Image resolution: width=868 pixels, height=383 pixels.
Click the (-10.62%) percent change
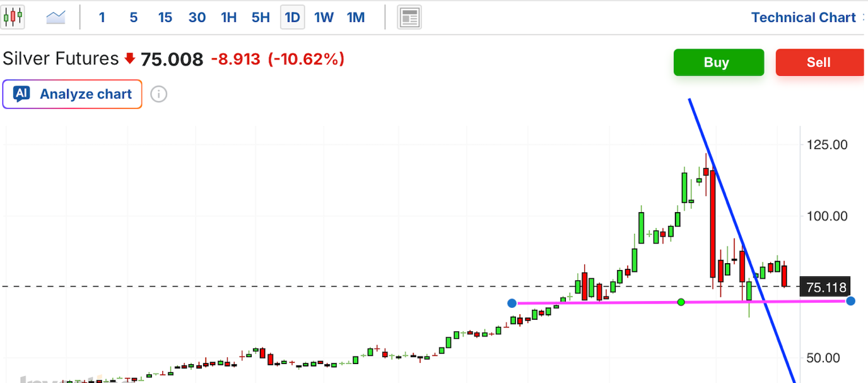pyautogui.click(x=306, y=59)
